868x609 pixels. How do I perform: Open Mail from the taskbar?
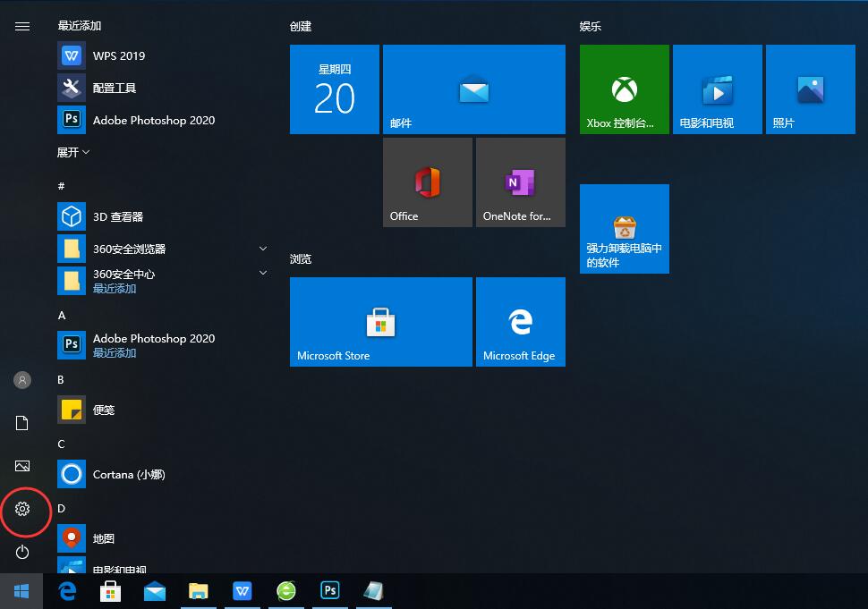point(155,591)
